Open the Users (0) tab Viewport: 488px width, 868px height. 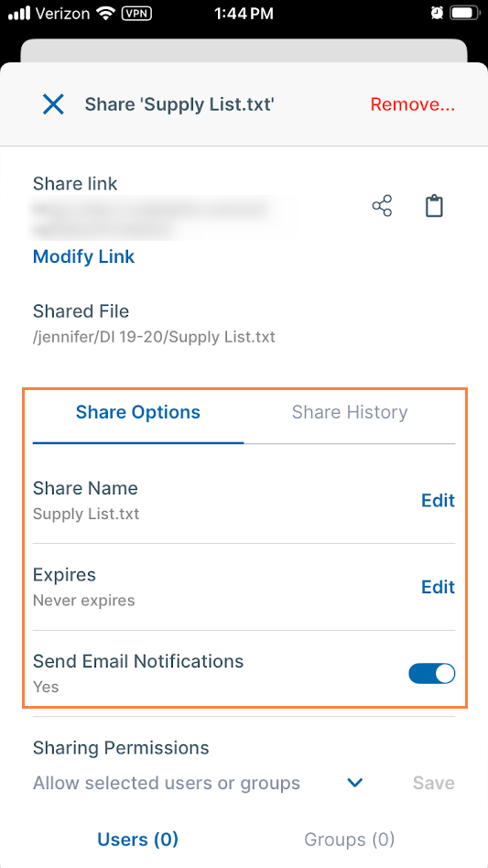click(137, 840)
